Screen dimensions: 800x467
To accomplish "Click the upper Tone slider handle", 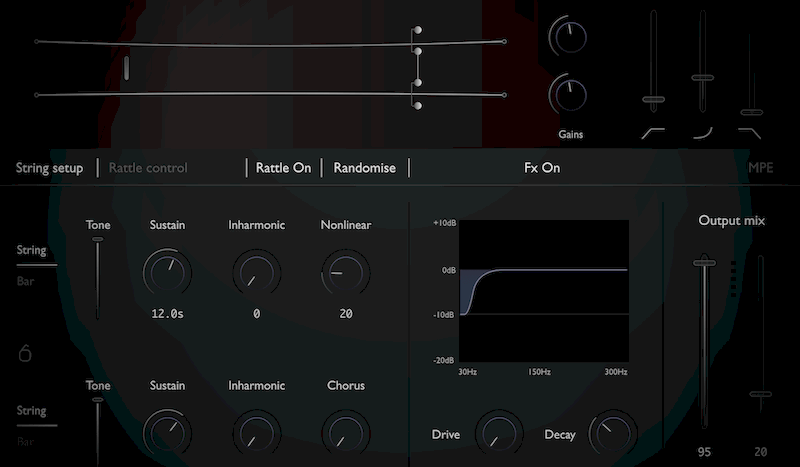I will (x=97, y=239).
